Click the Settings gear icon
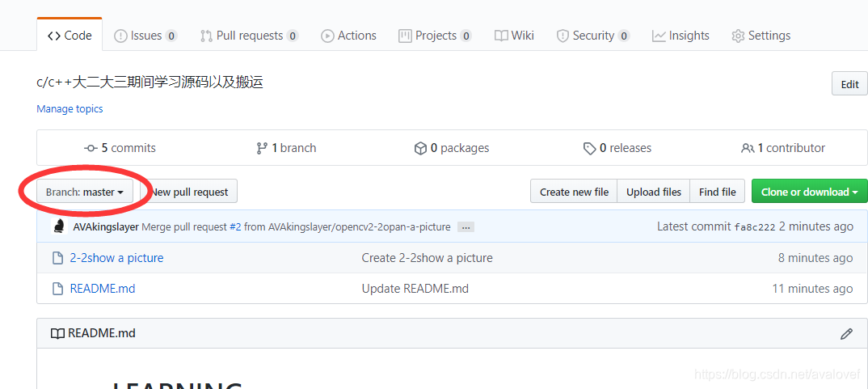Screen dimensions: 868x389 738,36
